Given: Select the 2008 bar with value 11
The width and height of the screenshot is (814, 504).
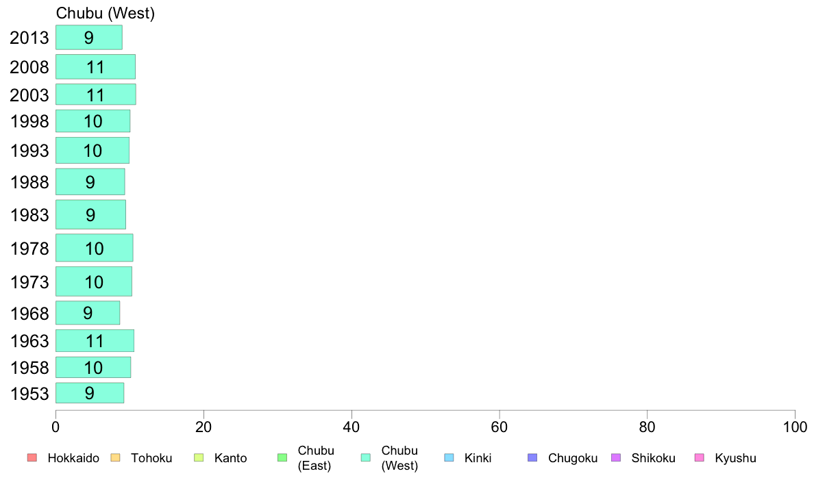Looking at the screenshot, I should (x=95, y=67).
